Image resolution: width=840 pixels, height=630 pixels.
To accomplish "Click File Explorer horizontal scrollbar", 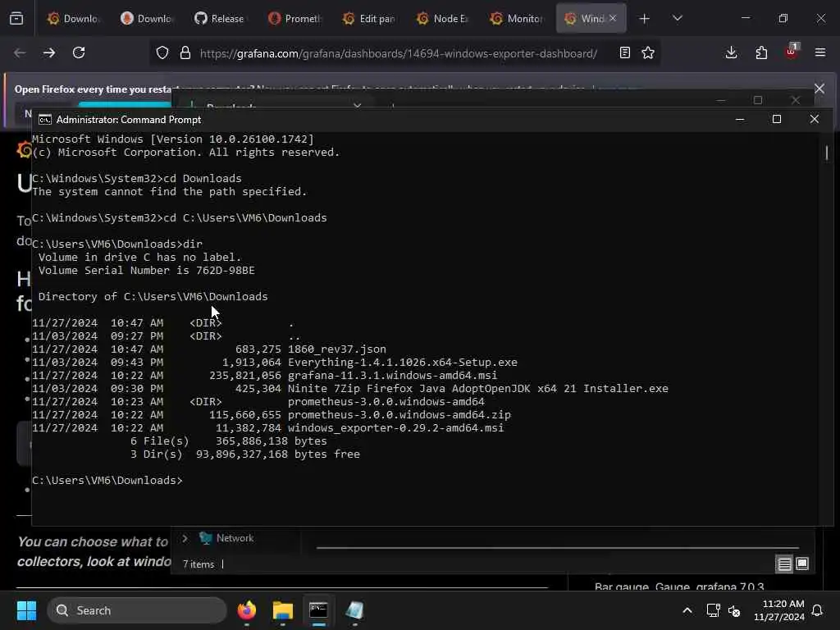I will (x=557, y=547).
